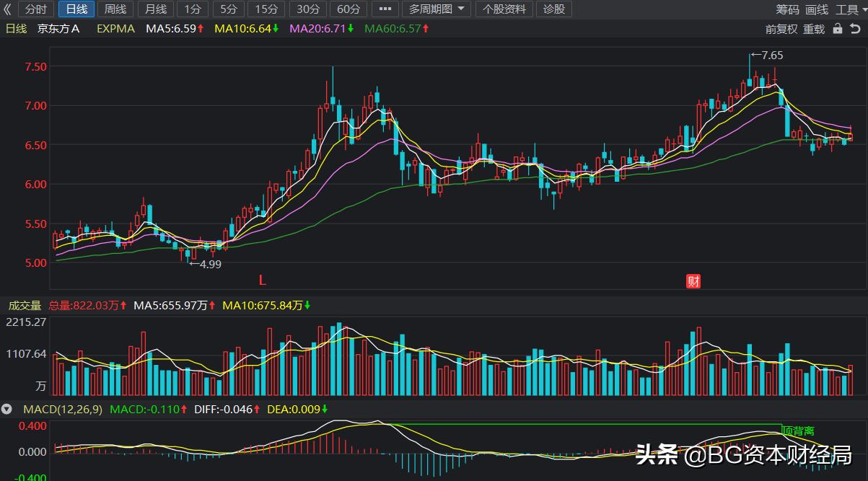Enable 前复权 price adjustment
The width and height of the screenshot is (868, 481).
[780, 30]
